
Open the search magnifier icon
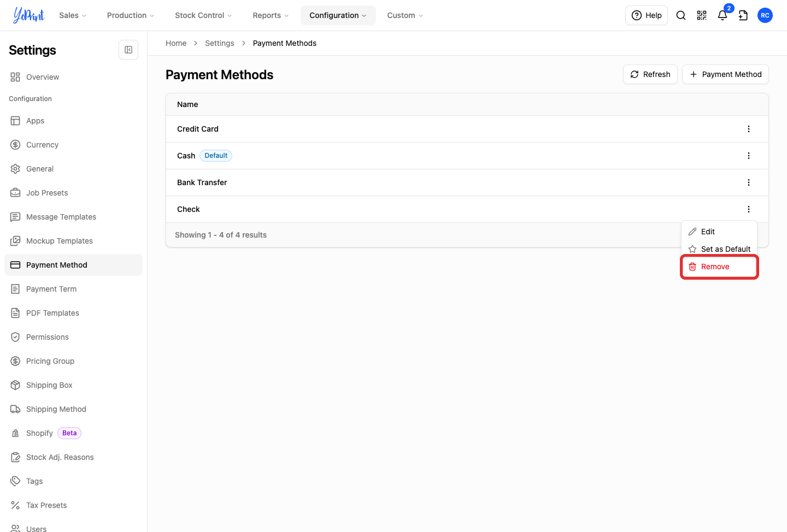[681, 15]
